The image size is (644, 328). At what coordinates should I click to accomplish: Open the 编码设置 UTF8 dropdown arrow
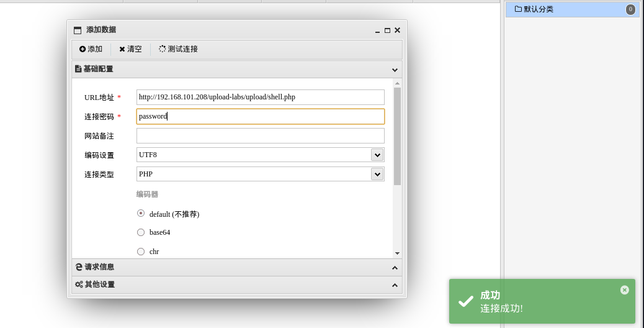[377, 155]
